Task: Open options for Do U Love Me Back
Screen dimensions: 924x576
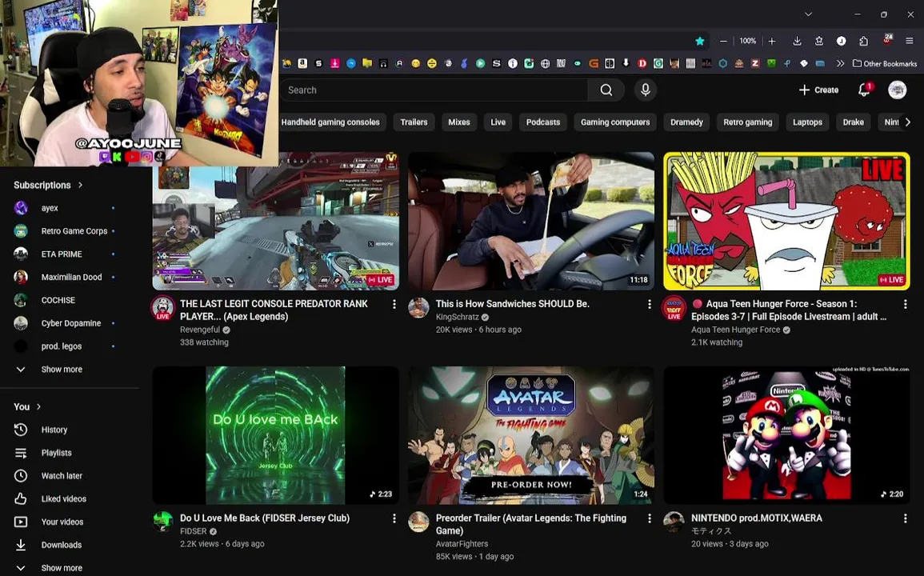Action: (x=394, y=518)
